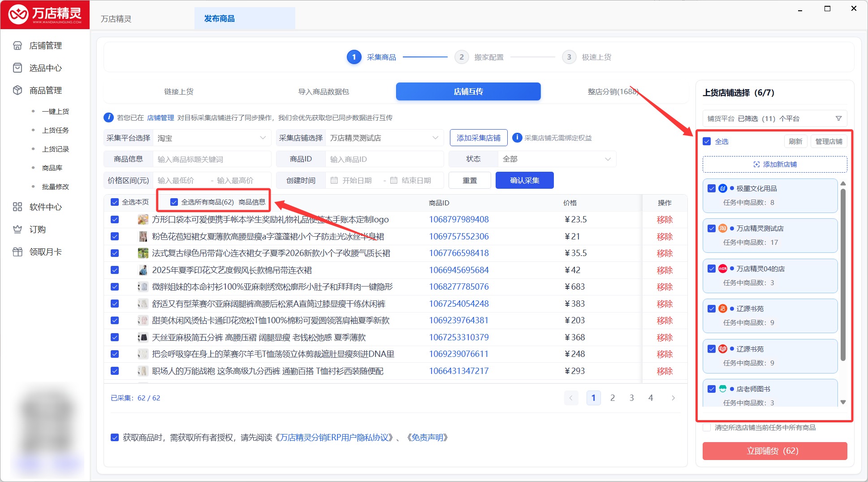Open 批量修改 sidebar submenu item

[56, 187]
